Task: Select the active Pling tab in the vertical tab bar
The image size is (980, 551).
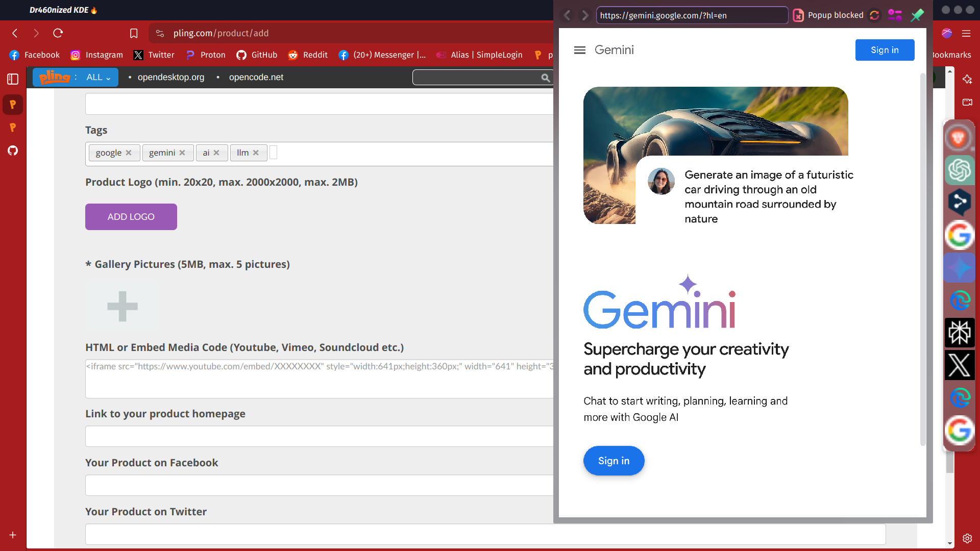Action: (13, 105)
